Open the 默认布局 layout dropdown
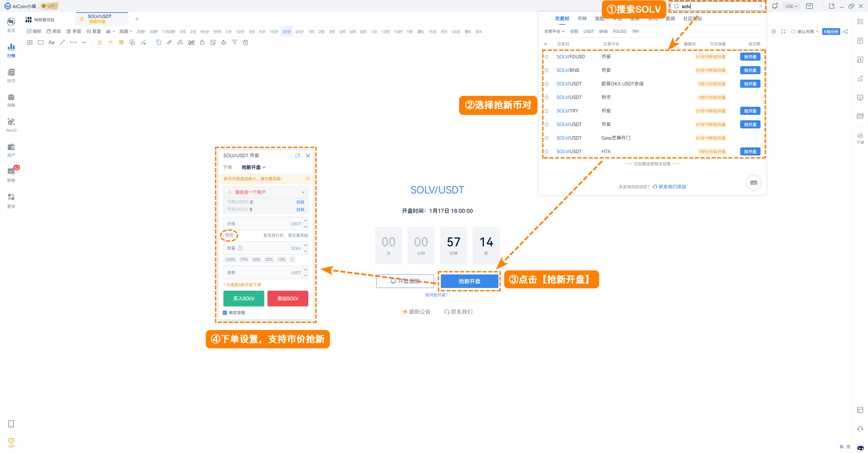Screen dimensions: 868x453 [805, 32]
